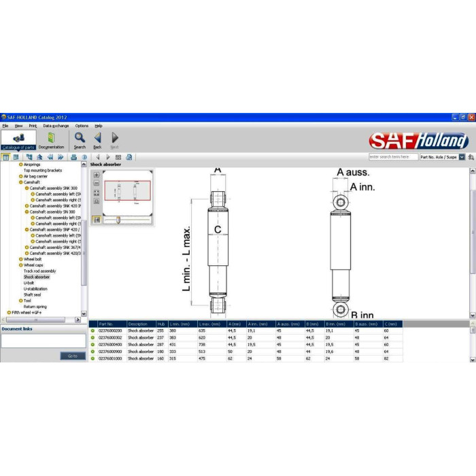
Task: Open the File menu
Action: tap(5, 126)
